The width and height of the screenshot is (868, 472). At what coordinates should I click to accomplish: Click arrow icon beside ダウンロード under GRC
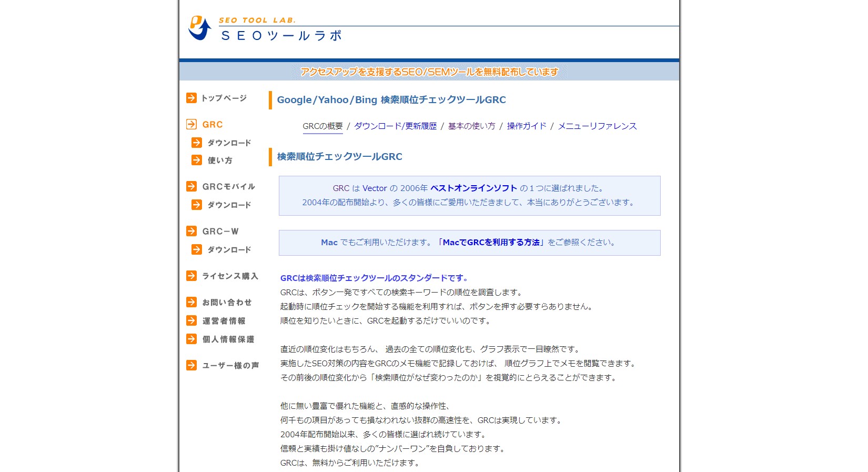click(x=197, y=143)
